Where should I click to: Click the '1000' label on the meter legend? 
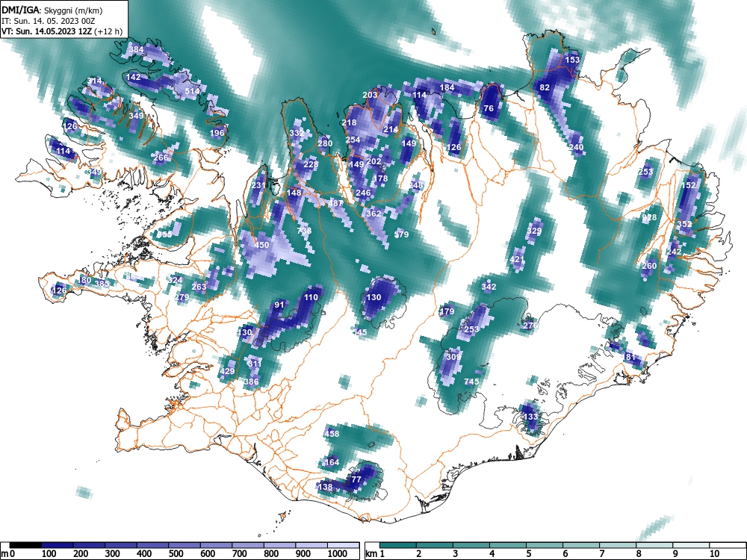(x=337, y=554)
